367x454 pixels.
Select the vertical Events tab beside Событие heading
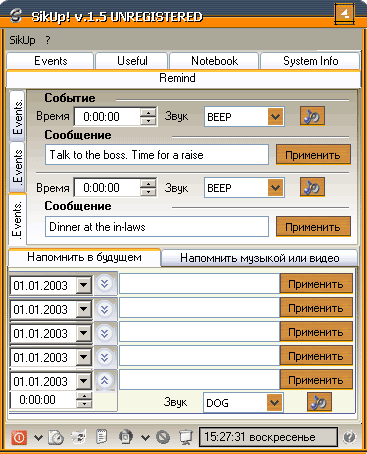click(17, 116)
